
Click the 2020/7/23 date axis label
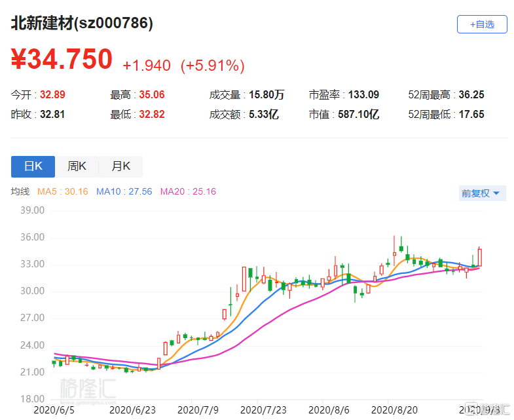point(263,410)
